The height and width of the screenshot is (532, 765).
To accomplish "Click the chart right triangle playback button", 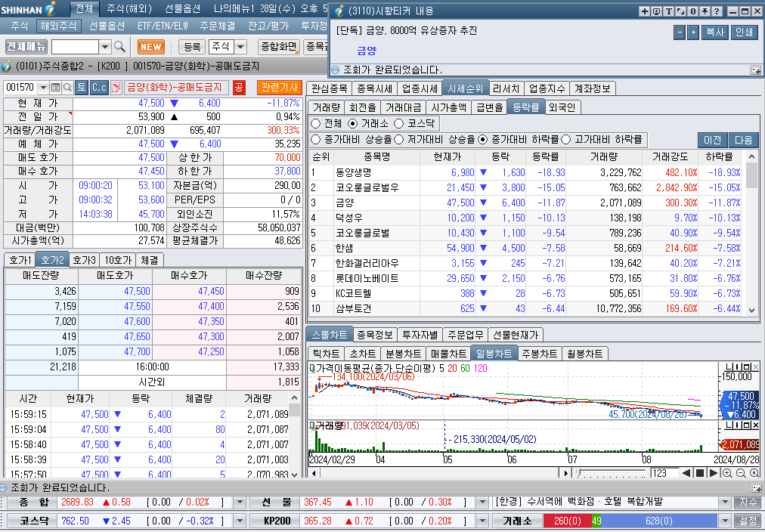I will point(714,473).
